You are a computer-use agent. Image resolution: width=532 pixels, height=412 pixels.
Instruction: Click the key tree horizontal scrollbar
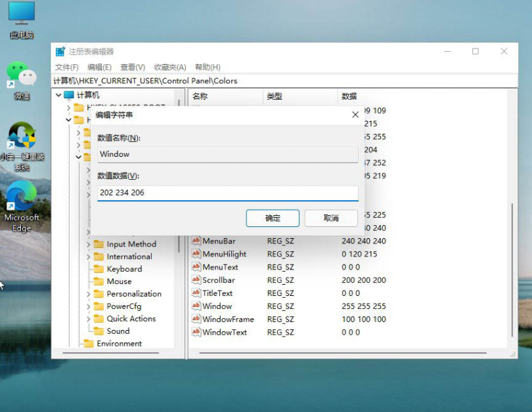click(x=111, y=353)
